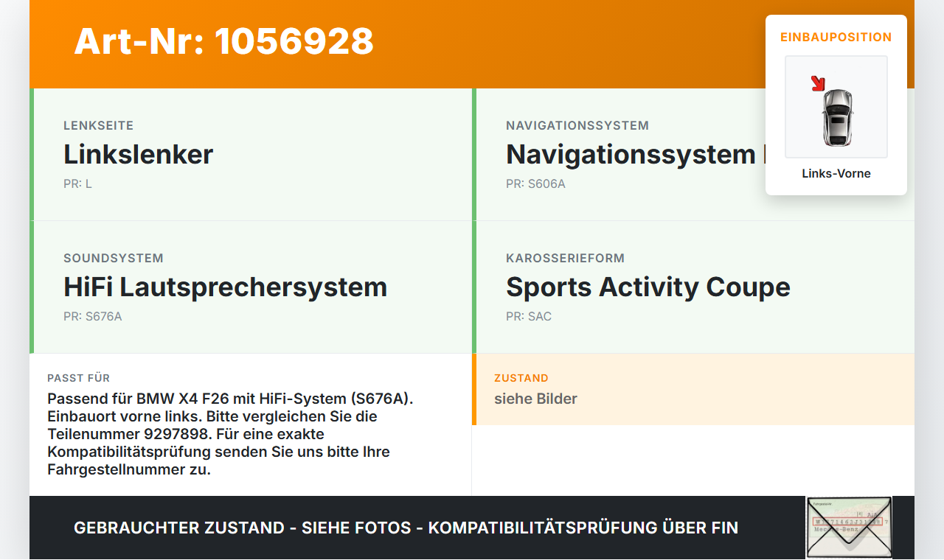This screenshot has width=944, height=560.
Task: Click the red arrow on car diagram
Action: tap(818, 83)
